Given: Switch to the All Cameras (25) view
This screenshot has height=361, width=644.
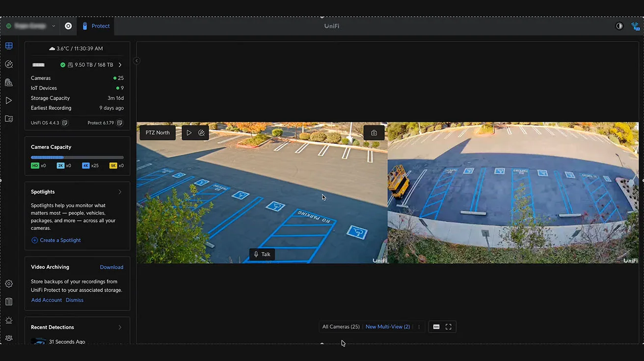Looking at the screenshot, I should click(341, 327).
